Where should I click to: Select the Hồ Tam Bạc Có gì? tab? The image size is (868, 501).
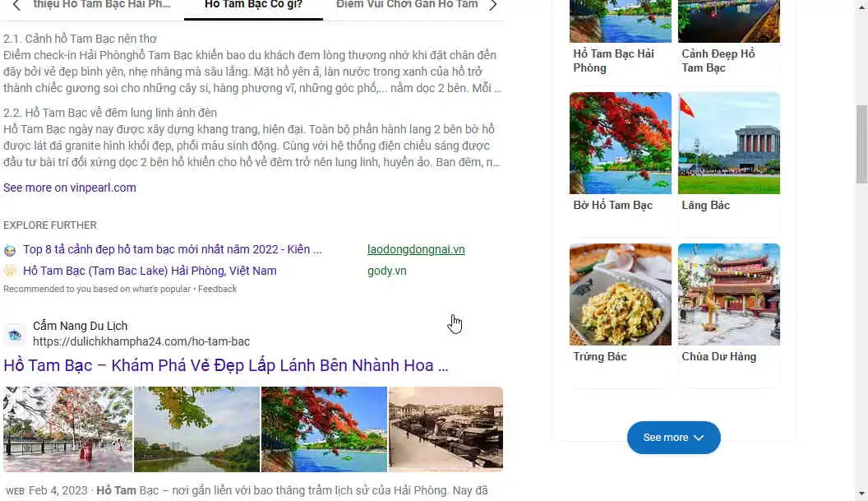pyautogui.click(x=253, y=5)
